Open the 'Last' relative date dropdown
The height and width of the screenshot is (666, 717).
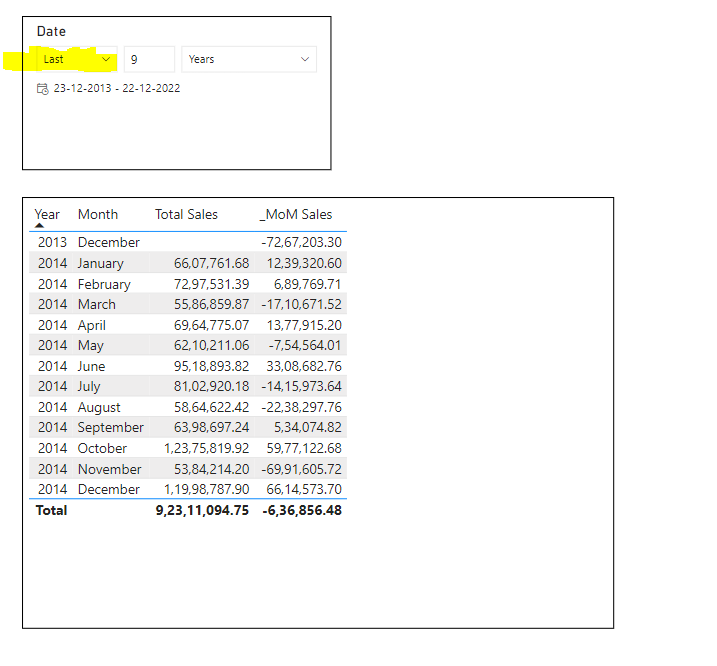point(76,59)
